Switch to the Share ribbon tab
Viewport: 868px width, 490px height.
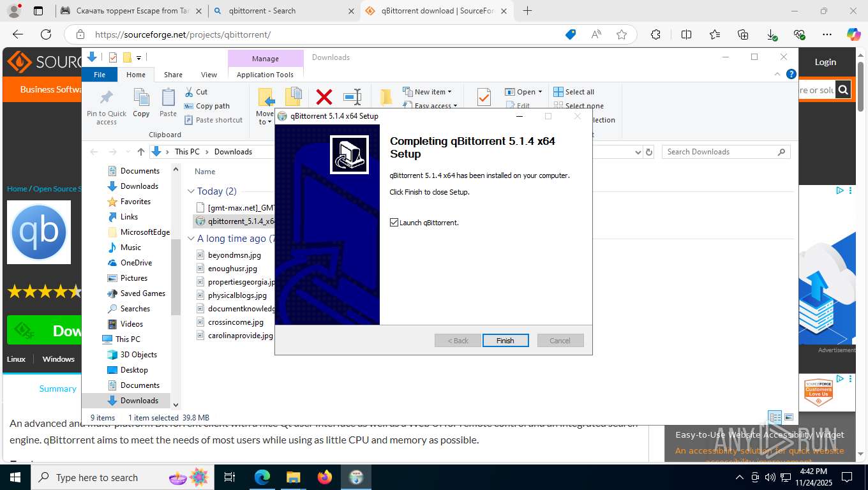tap(173, 75)
